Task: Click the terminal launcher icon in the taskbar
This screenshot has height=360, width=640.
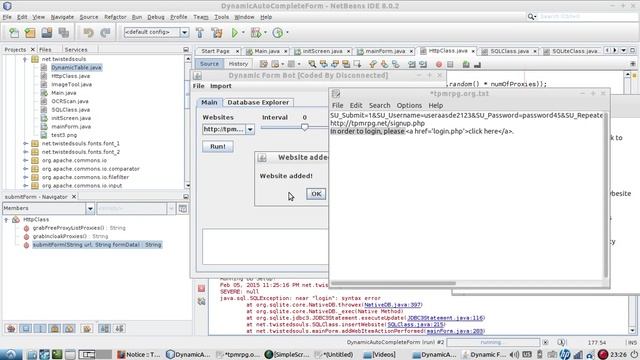Action: (x=57, y=354)
